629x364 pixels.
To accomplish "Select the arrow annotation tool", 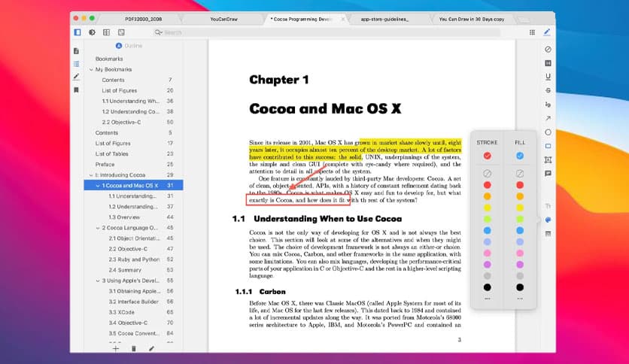I will (548, 118).
